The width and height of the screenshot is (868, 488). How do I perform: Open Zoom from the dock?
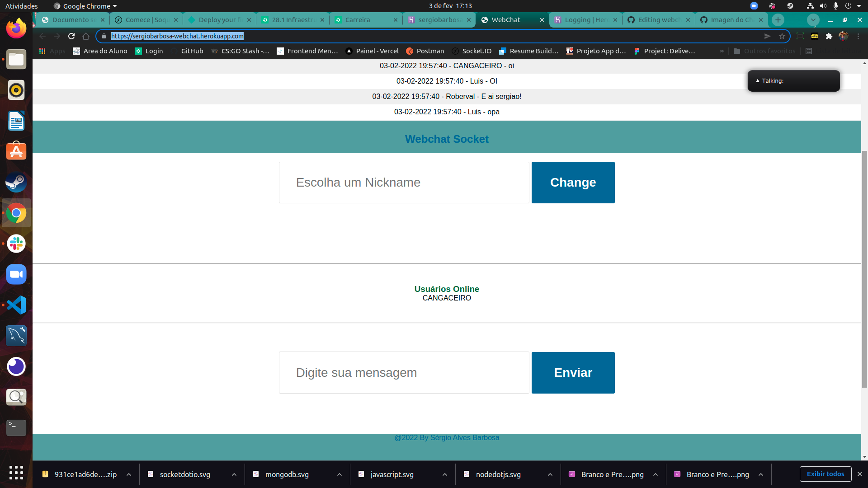(x=16, y=274)
